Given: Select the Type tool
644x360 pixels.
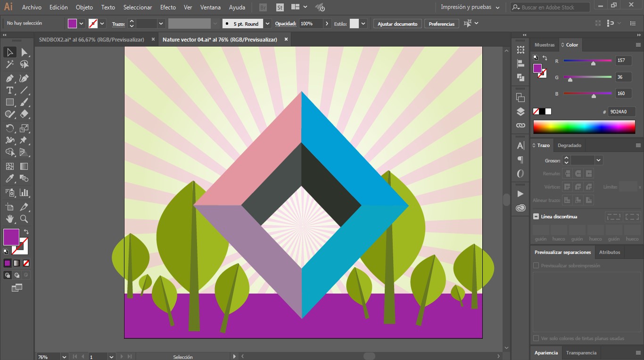Looking at the screenshot, I should pyautogui.click(x=10, y=90).
